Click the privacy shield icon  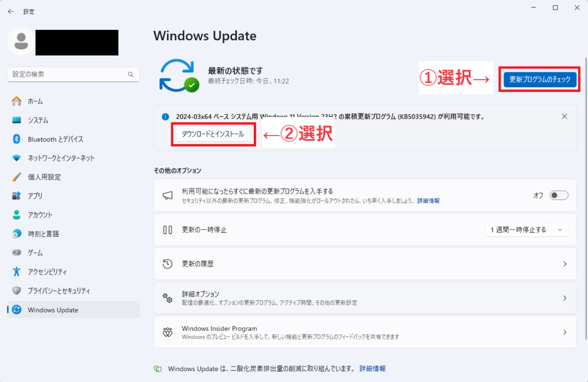17,291
